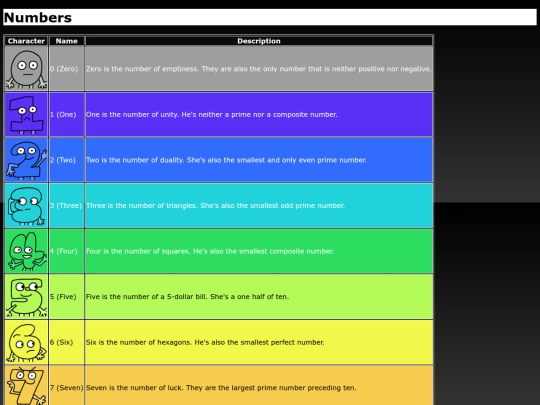
Task: Click the Seven number of luck description
Action: coord(221,388)
